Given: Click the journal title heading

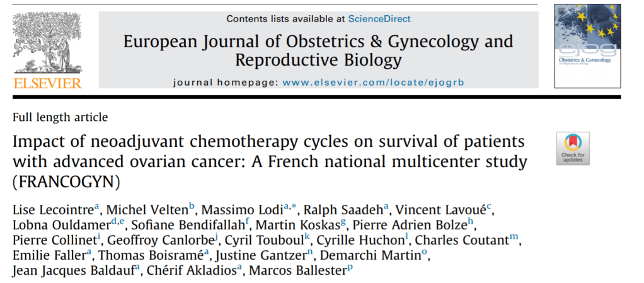Looking at the screenshot, I should 318,51.
